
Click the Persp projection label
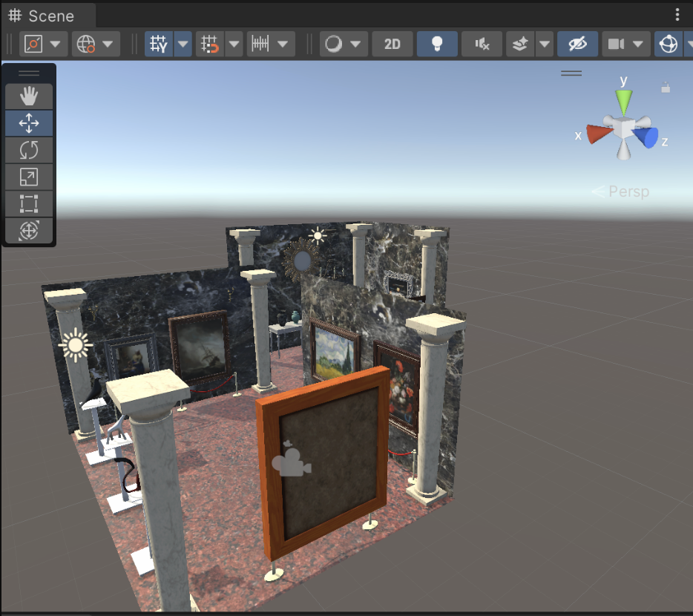point(628,191)
